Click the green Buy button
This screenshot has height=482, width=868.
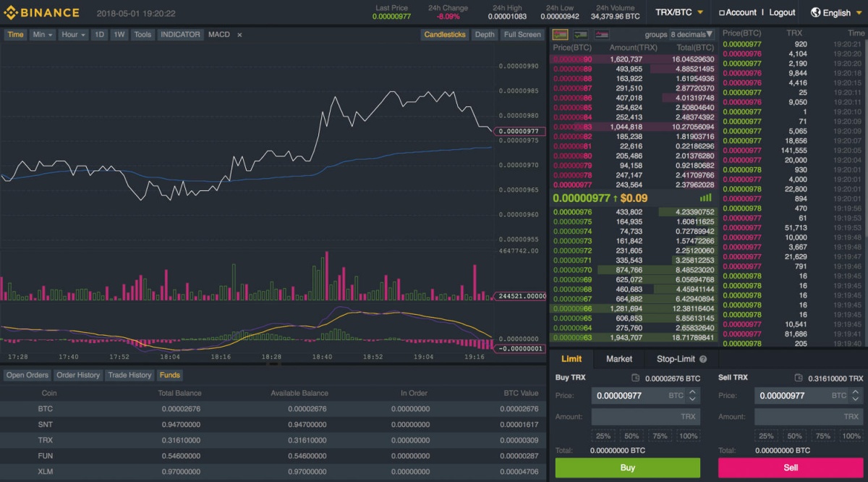tap(628, 468)
